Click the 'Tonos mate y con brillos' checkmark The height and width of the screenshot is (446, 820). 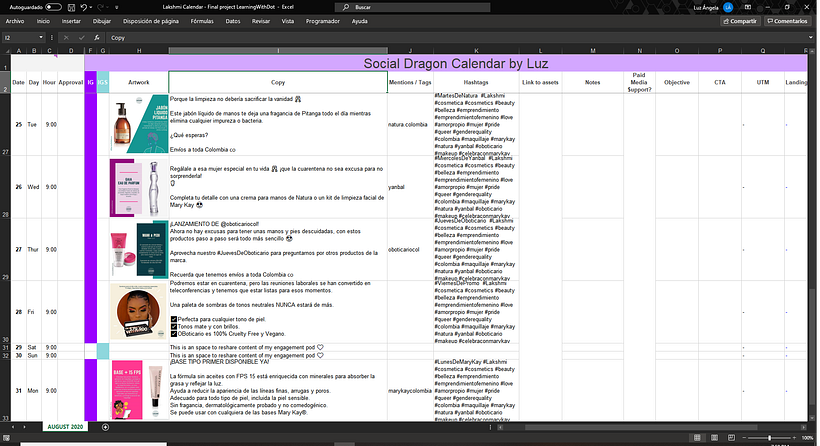point(174,326)
